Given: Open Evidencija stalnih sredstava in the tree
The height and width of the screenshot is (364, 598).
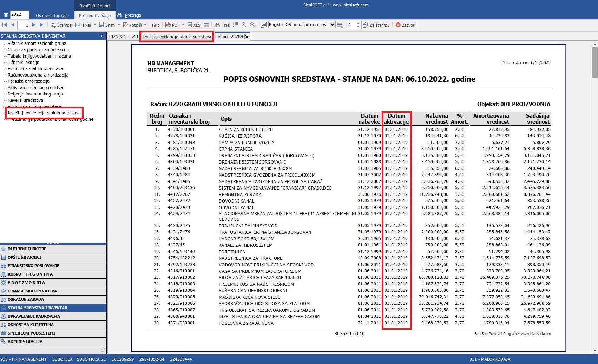Looking at the screenshot, I should pyautogui.click(x=35, y=68).
